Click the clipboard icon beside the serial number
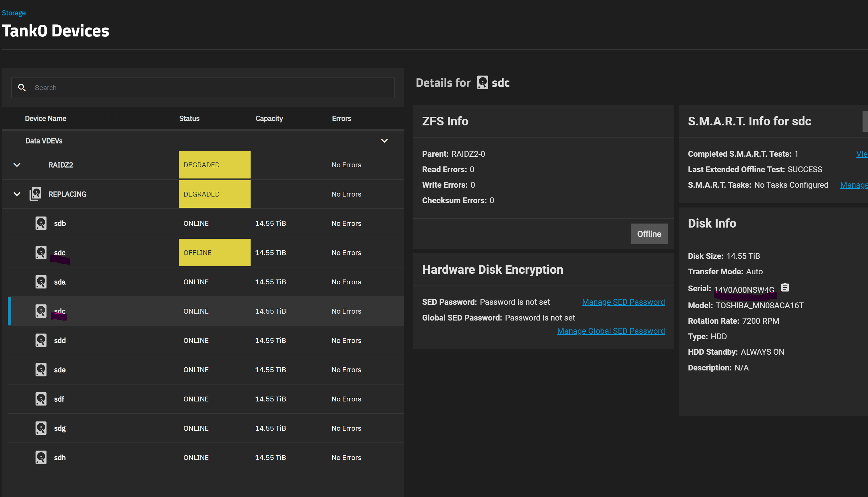The image size is (868, 497). point(785,288)
